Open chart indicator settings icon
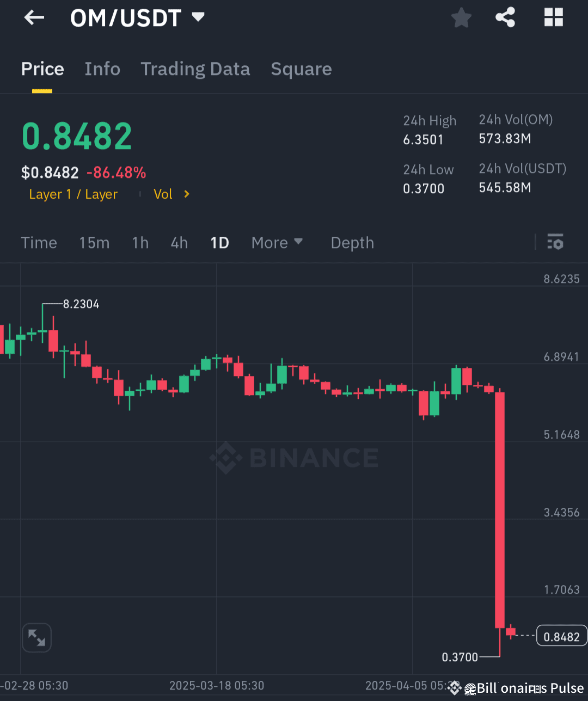This screenshot has height=701, width=588. 555,242
